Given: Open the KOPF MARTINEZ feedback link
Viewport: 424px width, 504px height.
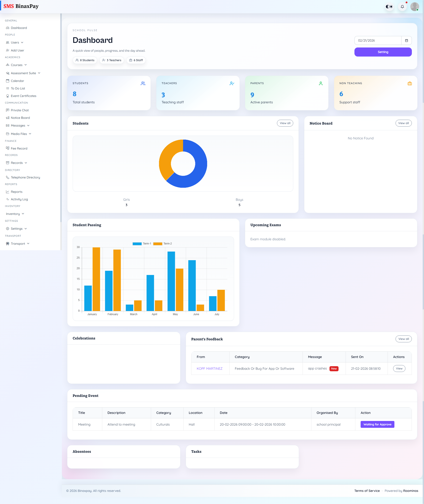Looking at the screenshot, I should tap(210, 368).
